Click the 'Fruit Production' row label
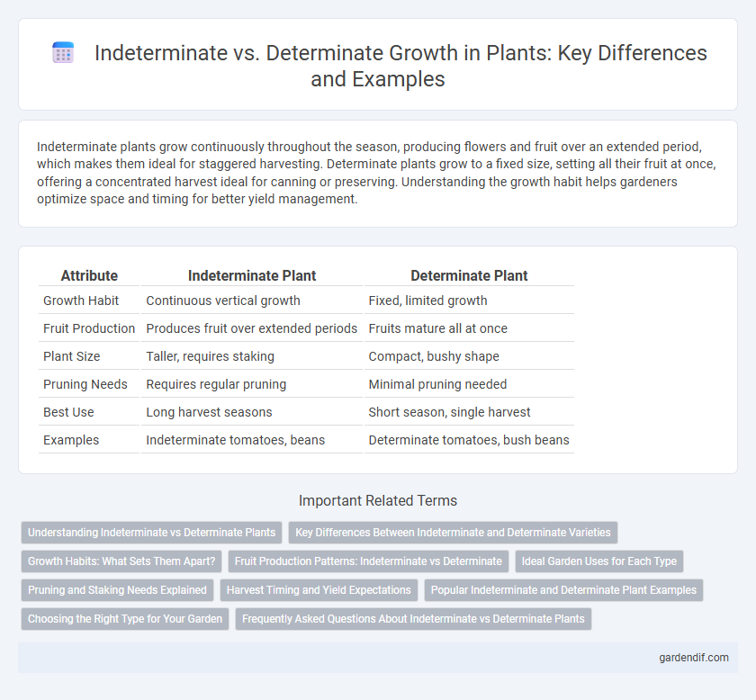Viewport: 756px width, 700px height. 89,328
